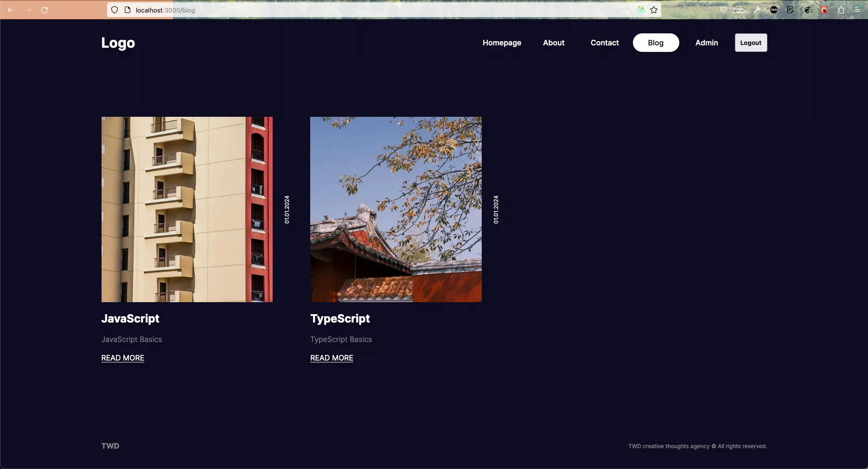Screen dimensions: 868x469
Task: Open the wrench developer tools icon
Action: pyautogui.click(x=757, y=10)
